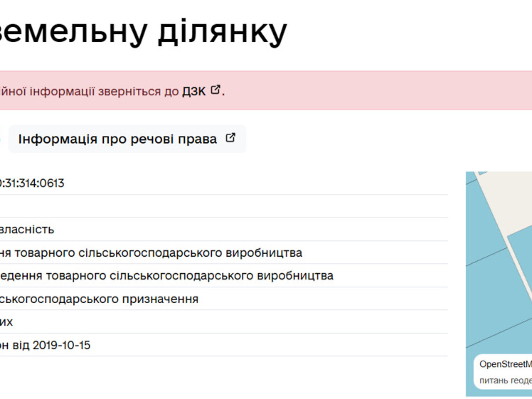Click the partially visible round button left of 'Інформація'
This screenshot has height=399, width=532.
pyautogui.click(x=2, y=139)
